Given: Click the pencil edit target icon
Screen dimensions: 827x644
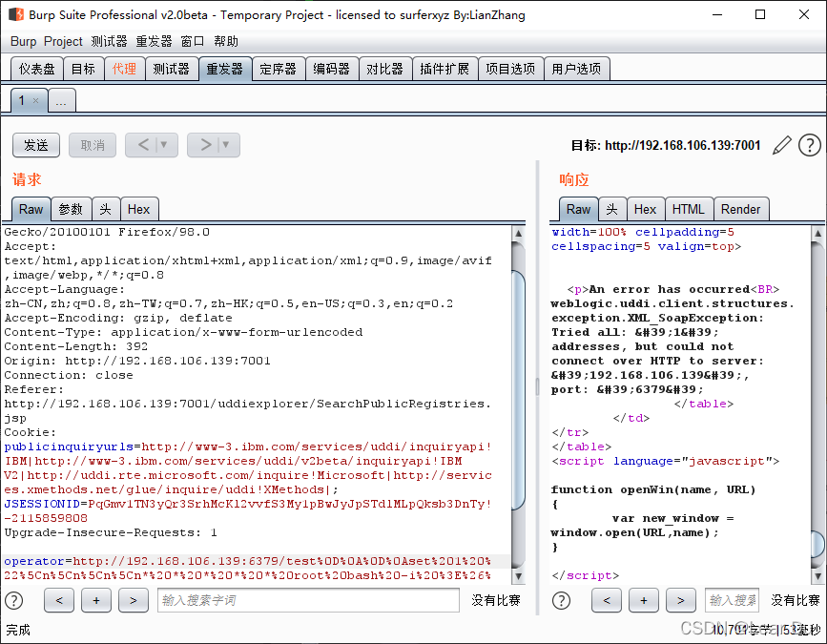Looking at the screenshot, I should pos(781,145).
